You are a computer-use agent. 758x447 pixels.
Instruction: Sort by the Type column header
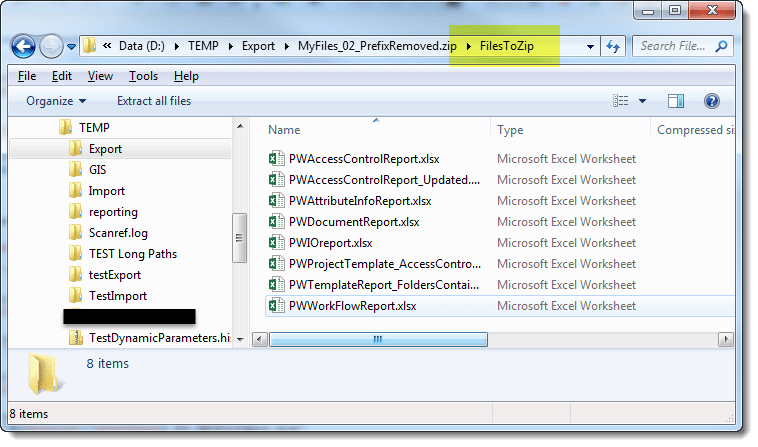[510, 130]
